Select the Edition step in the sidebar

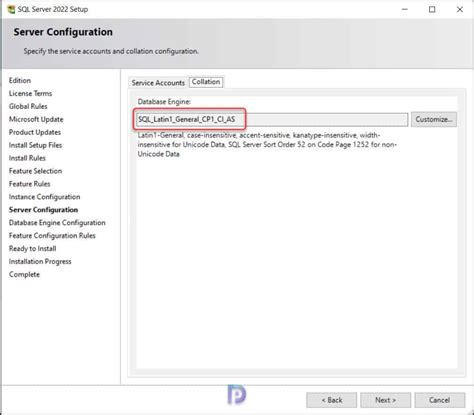(x=20, y=81)
